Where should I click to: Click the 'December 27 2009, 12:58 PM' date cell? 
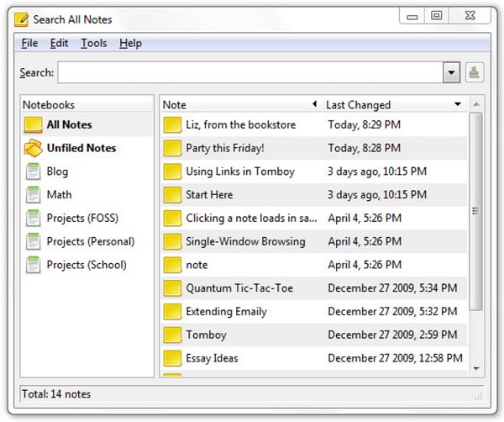point(395,358)
